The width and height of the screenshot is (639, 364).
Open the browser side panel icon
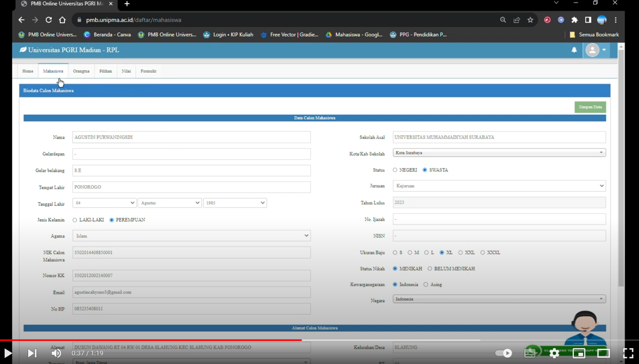click(588, 20)
